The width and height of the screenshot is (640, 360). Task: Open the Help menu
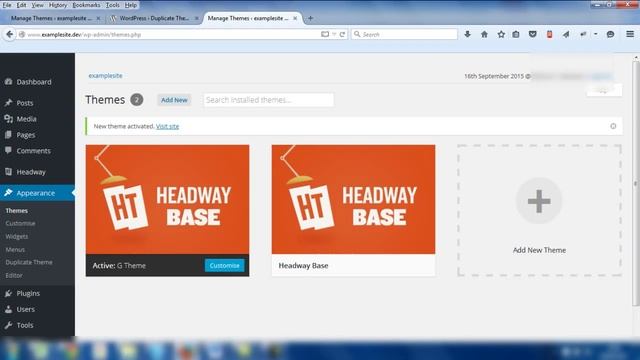click(131, 5)
